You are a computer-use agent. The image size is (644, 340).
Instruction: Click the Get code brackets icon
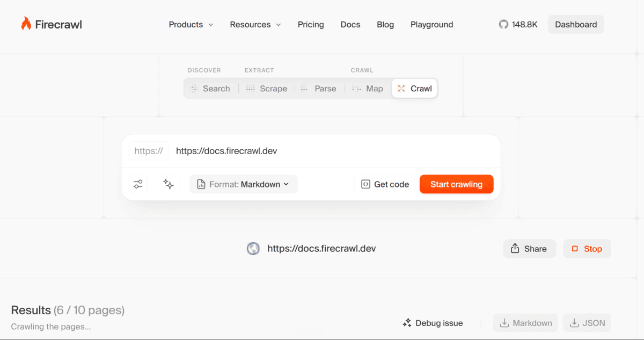point(365,184)
